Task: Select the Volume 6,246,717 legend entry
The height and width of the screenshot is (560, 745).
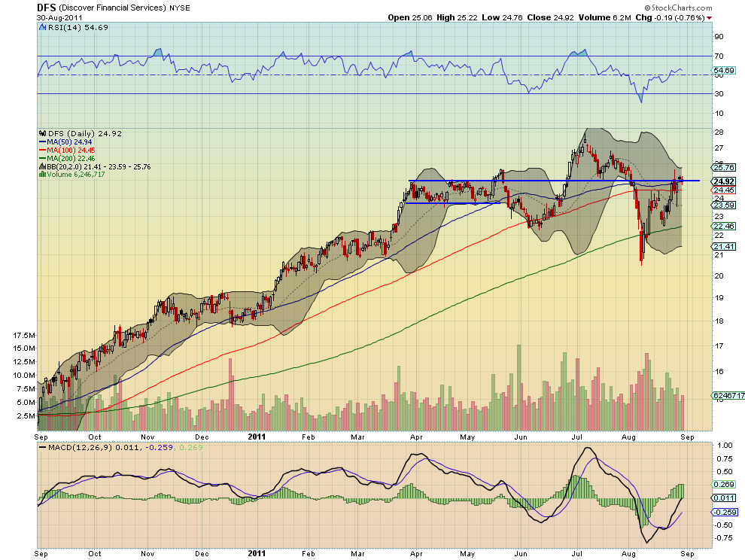Action: point(72,175)
